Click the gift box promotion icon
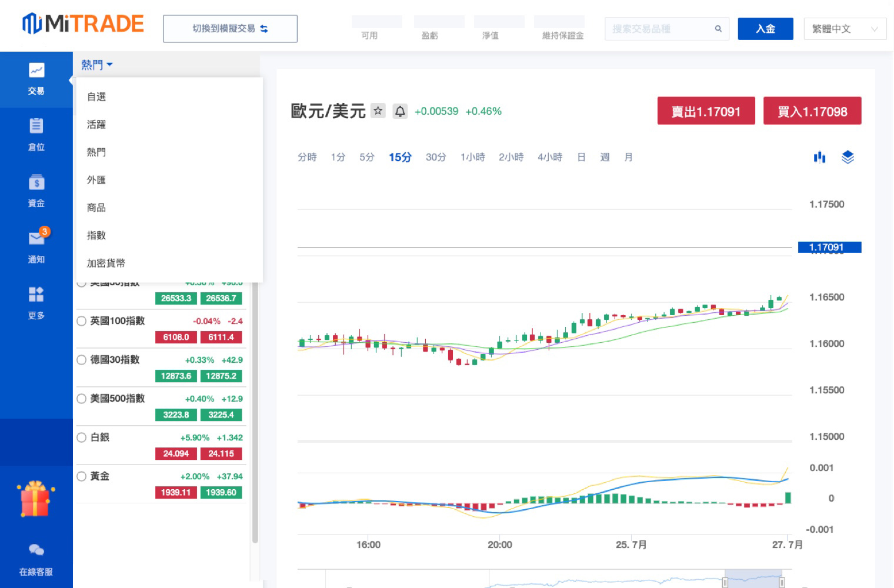This screenshot has width=894, height=588. coord(35,499)
